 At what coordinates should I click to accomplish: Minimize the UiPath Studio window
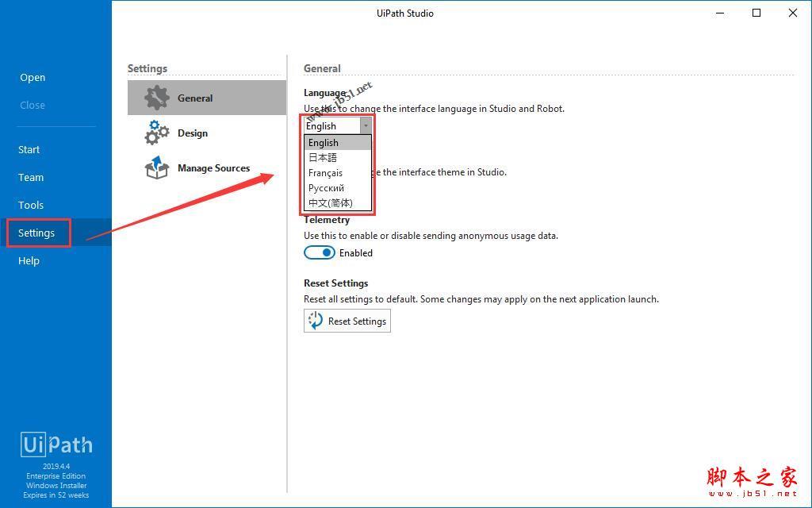pos(720,13)
